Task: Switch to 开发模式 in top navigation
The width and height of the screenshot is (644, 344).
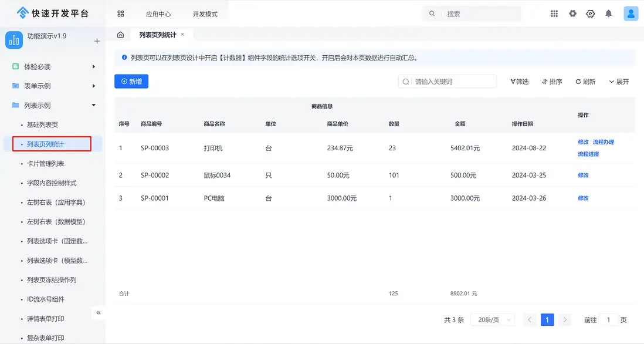Action: (205, 14)
